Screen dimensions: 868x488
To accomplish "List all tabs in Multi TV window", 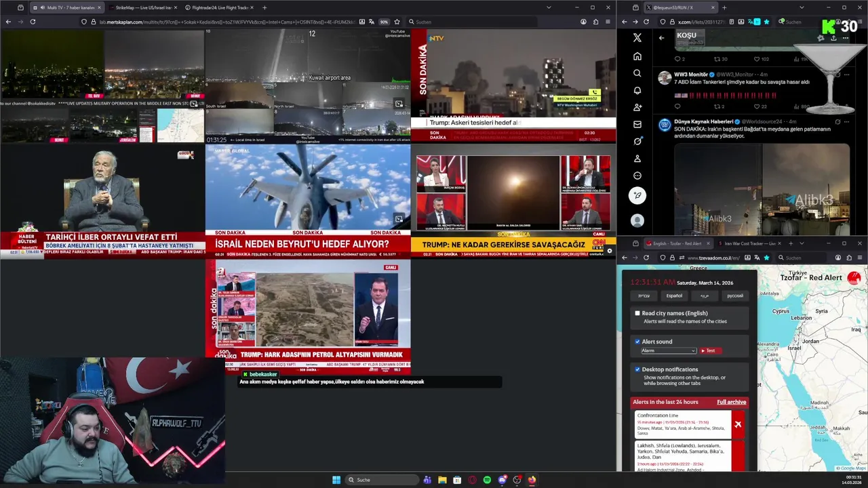I will click(x=549, y=7).
